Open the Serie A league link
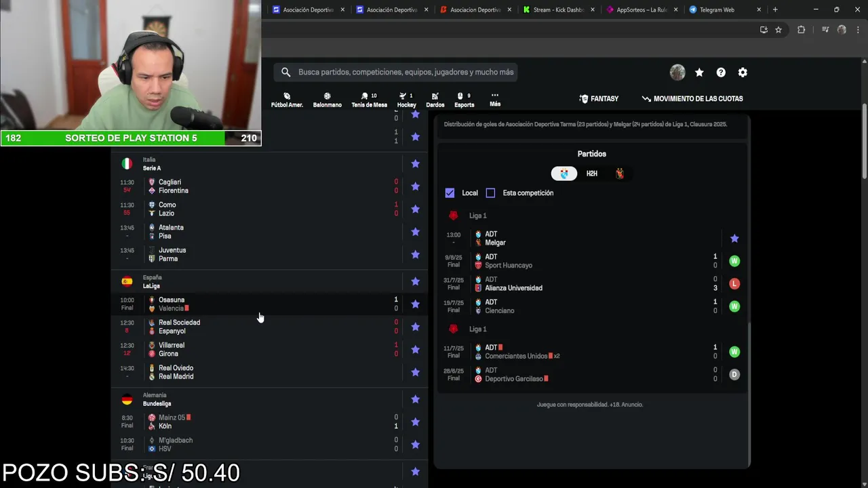Viewport: 868px width, 488px height. click(x=152, y=168)
